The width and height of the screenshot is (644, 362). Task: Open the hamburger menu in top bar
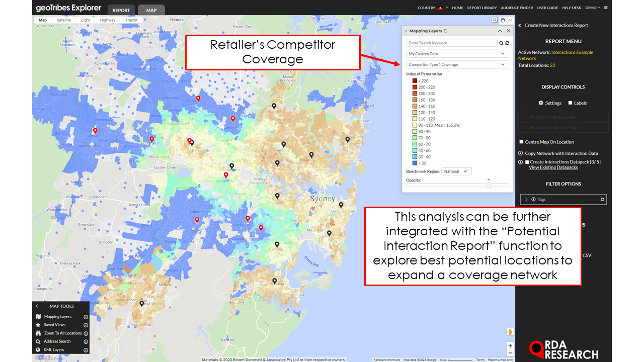pos(606,8)
